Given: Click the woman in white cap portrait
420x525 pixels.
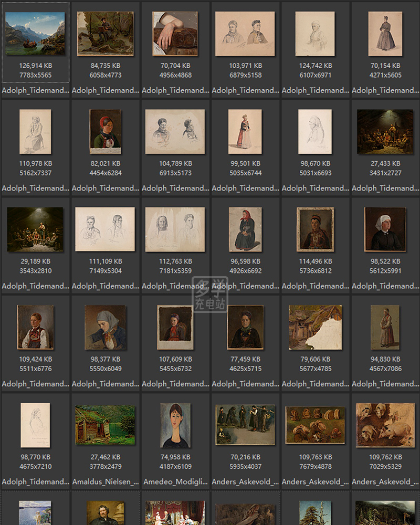Looking at the screenshot, I should [x=385, y=229].
